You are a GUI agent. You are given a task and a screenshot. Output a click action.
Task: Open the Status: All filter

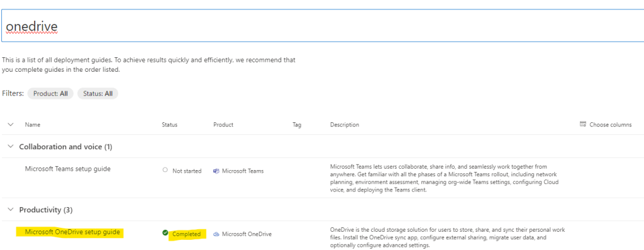[x=97, y=93]
